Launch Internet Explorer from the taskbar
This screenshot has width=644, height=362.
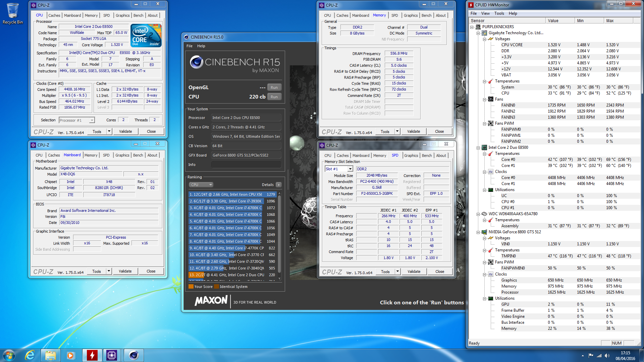30,355
